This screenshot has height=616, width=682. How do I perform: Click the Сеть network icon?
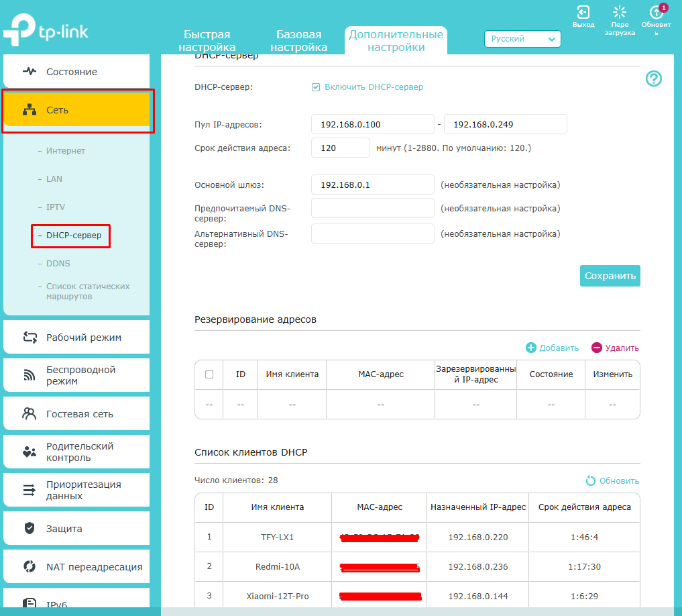(30, 109)
